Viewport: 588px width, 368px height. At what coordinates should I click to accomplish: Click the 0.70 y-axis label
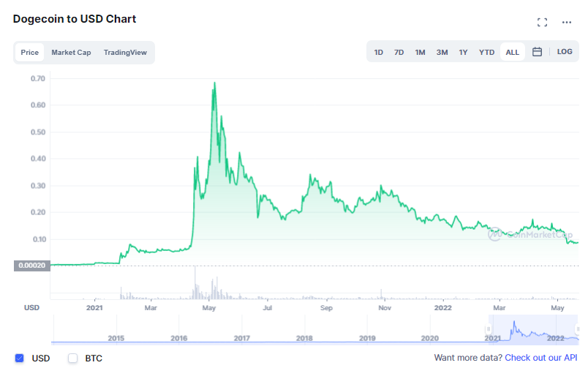click(x=38, y=78)
